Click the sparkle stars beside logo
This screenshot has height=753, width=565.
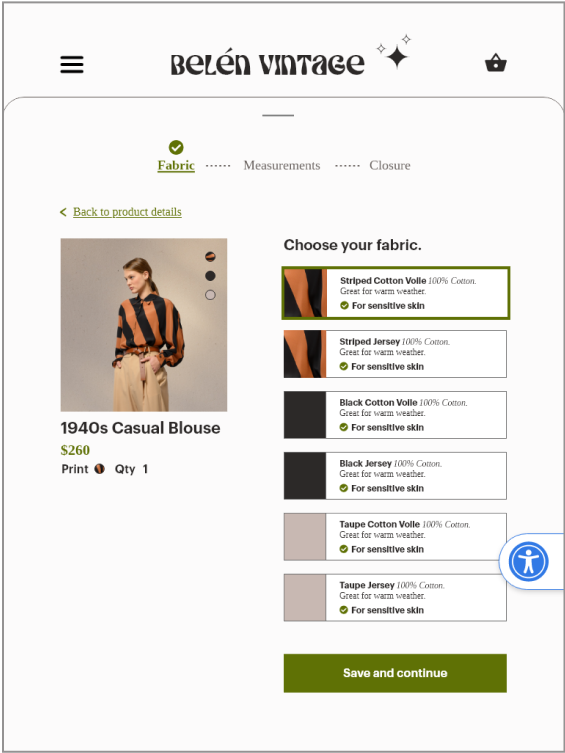coord(394,52)
